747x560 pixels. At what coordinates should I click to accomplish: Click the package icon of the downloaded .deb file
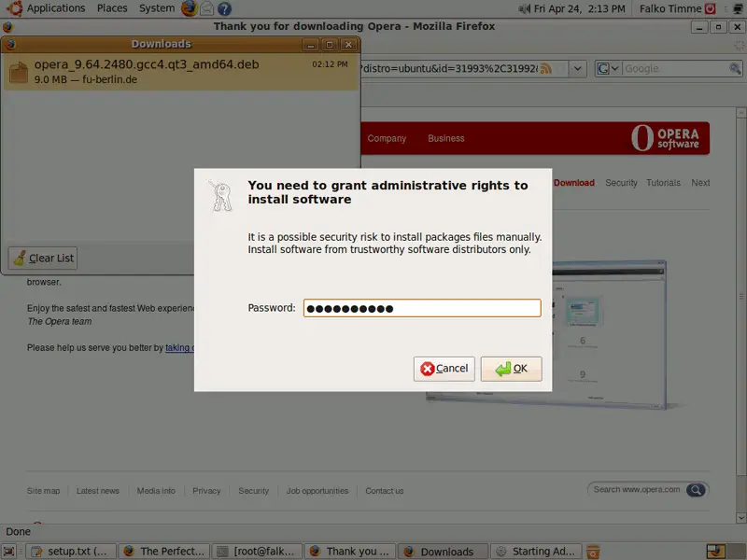pos(19,72)
